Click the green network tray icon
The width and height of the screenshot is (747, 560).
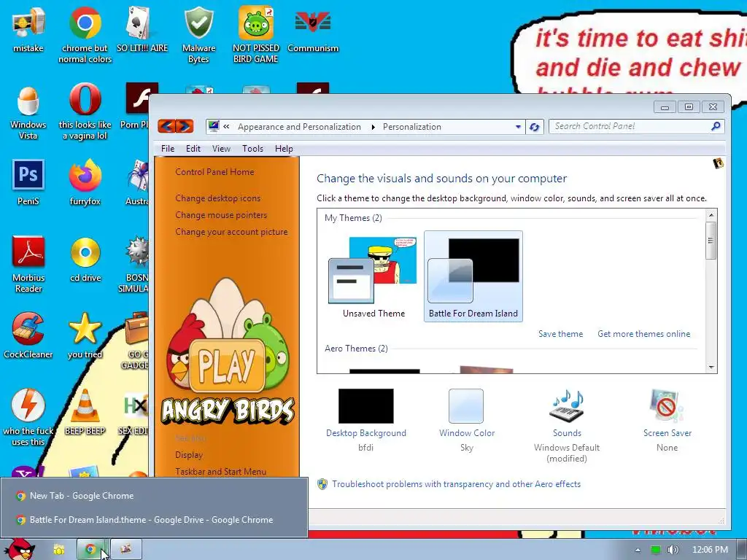pos(656,550)
